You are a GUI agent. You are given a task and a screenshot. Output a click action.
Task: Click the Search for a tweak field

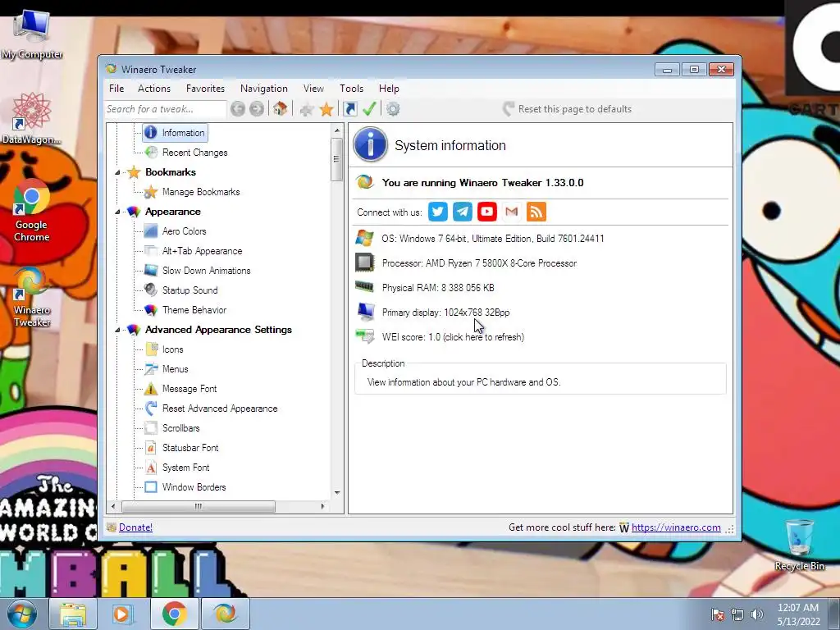[x=165, y=109]
